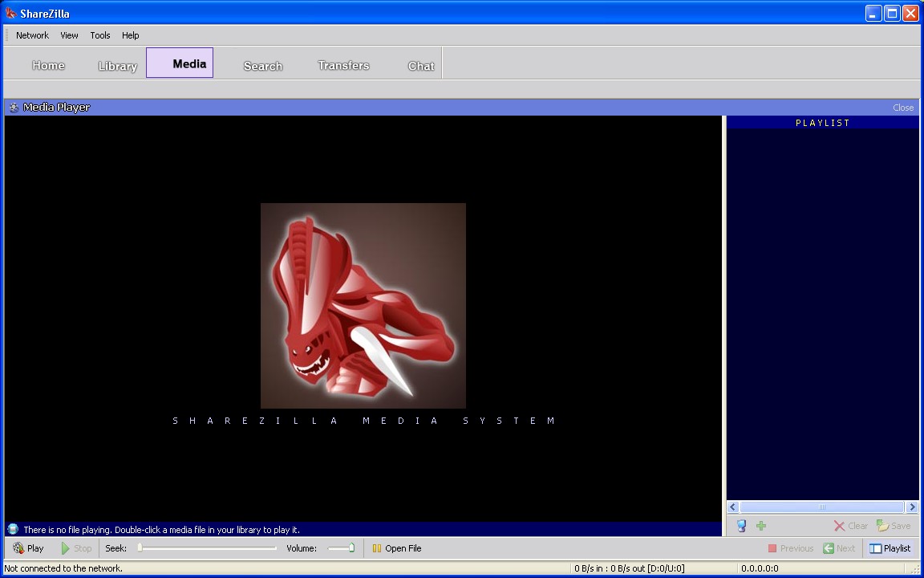Image resolution: width=924 pixels, height=578 pixels.
Task: Go to the Search tab
Action: (263, 66)
